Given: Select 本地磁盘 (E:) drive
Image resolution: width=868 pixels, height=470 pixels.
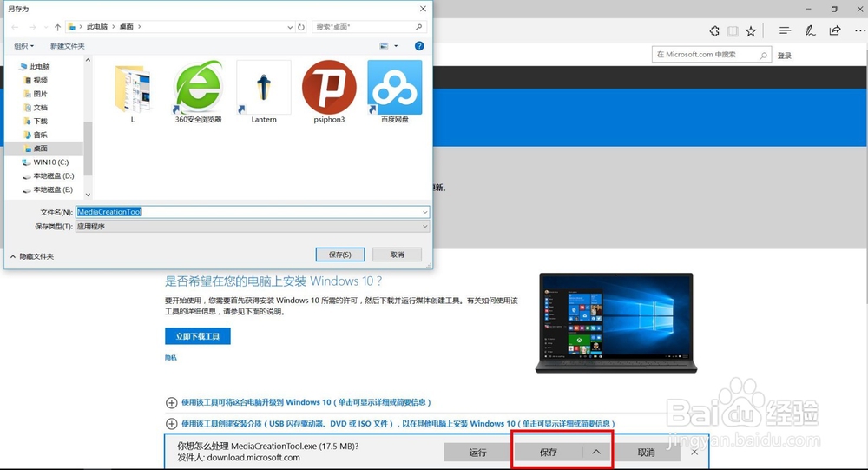Looking at the screenshot, I should point(48,189).
